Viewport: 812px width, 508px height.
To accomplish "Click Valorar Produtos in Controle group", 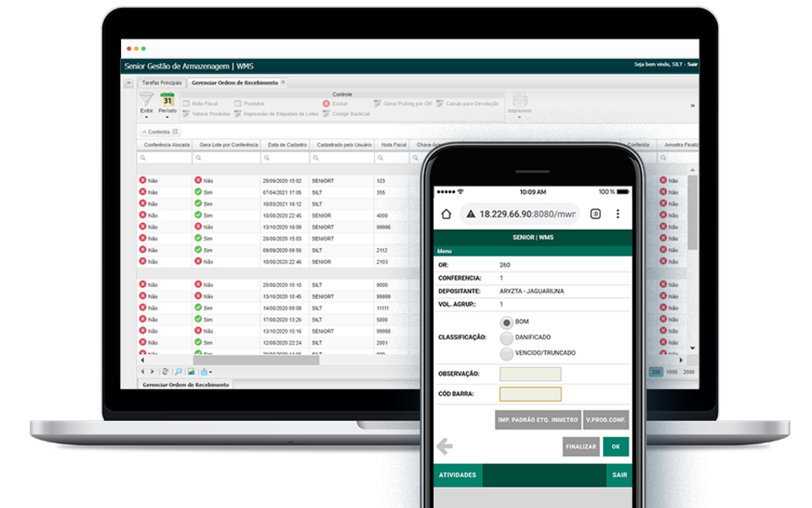I will 206,114.
